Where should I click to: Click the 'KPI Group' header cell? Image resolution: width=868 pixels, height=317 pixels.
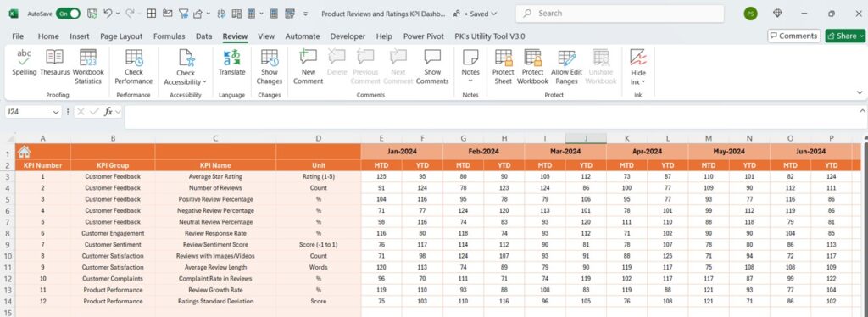(113, 165)
